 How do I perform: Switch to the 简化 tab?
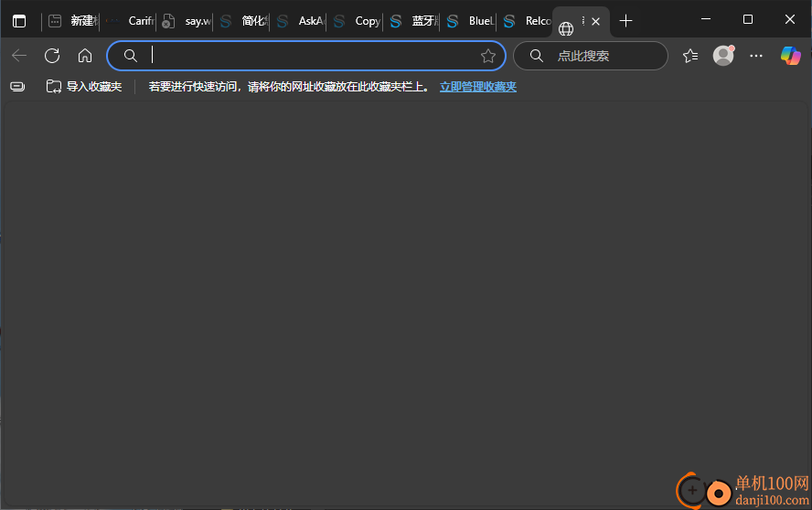243,21
